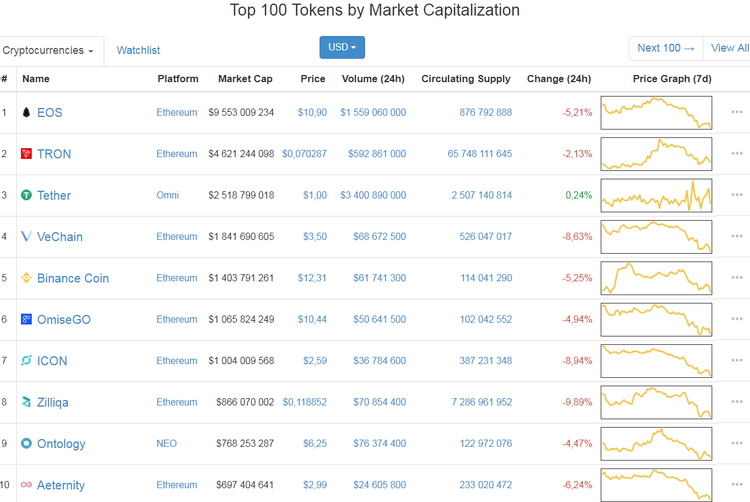Image resolution: width=750 pixels, height=502 pixels.
Task: Click the NEO platform link for Ontology
Action: pyautogui.click(x=166, y=443)
